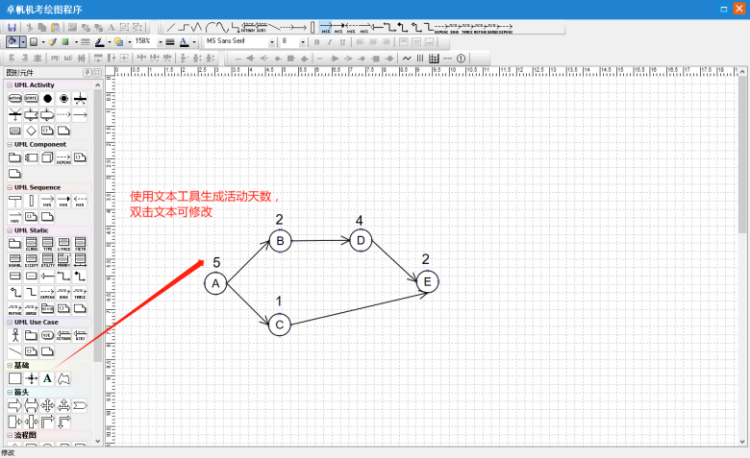
Task: Click node B in the diagram
Action: (280, 241)
